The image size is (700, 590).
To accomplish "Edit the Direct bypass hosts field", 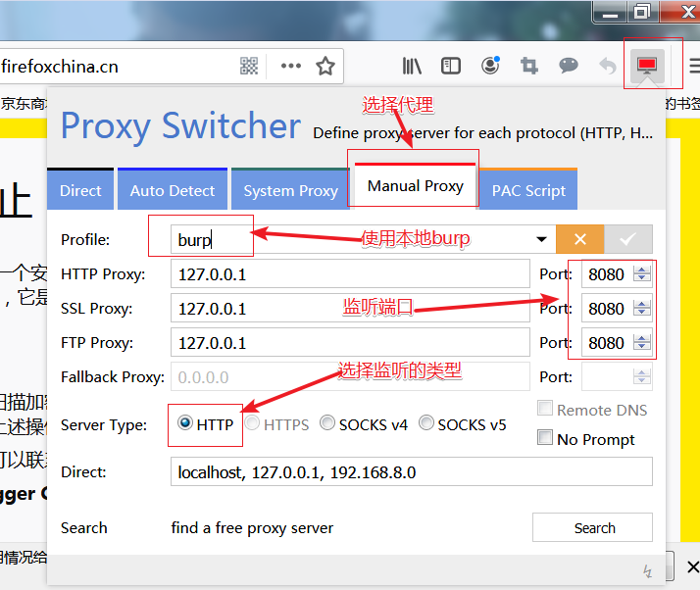I will (412, 471).
